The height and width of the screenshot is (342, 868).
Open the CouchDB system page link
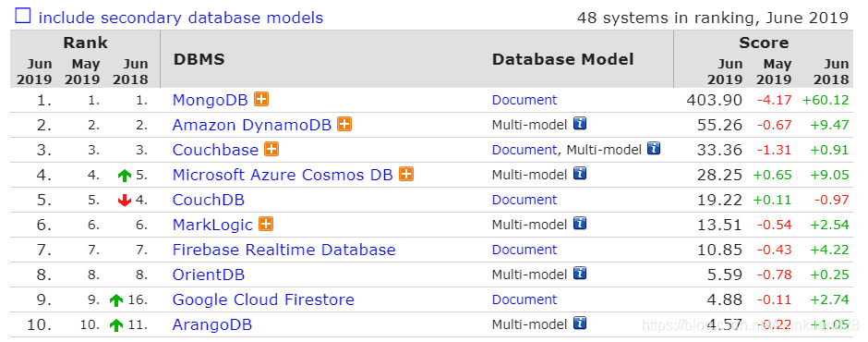(209, 200)
